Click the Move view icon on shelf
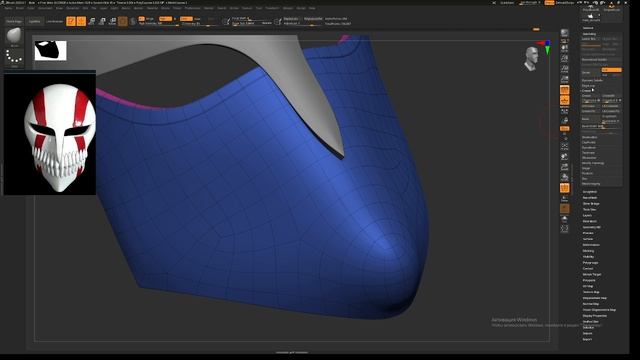 point(564,157)
